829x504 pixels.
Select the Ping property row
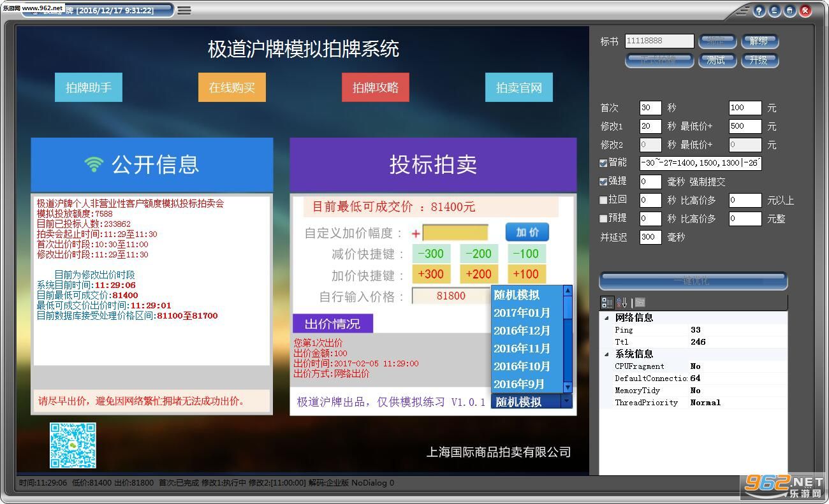(693, 330)
